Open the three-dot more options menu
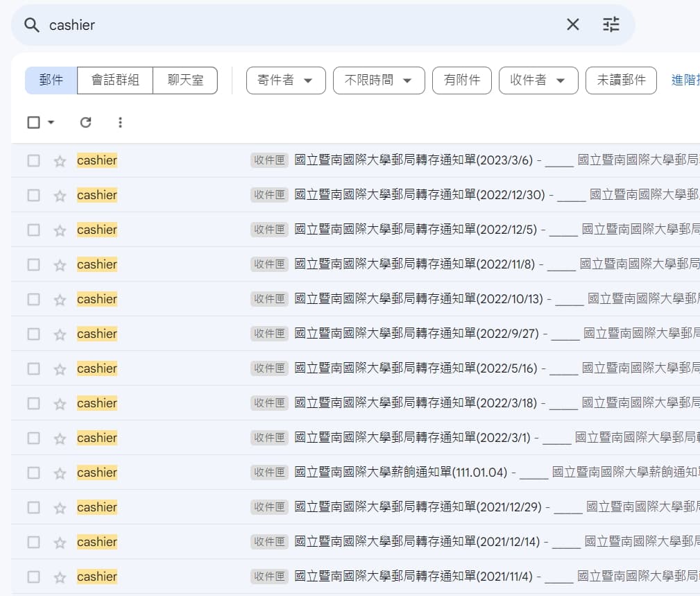This screenshot has width=700, height=596. (x=120, y=122)
